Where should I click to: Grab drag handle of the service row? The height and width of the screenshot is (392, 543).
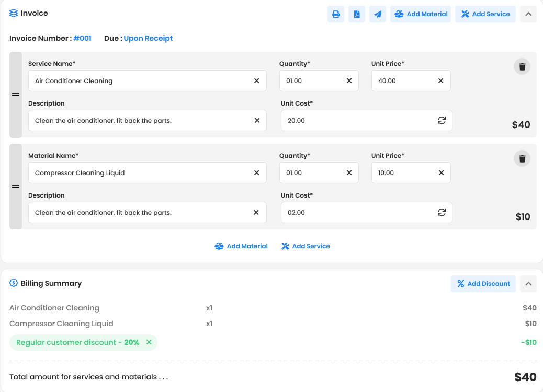click(16, 95)
